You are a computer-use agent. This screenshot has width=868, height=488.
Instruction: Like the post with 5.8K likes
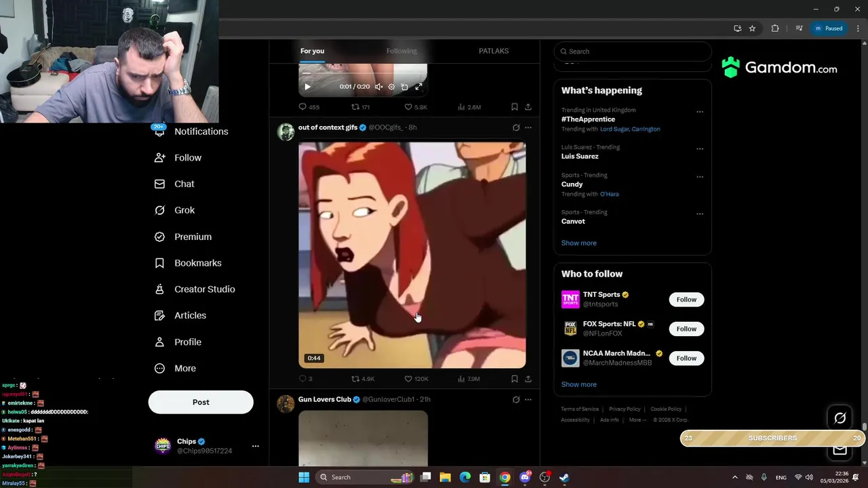pyautogui.click(x=416, y=107)
